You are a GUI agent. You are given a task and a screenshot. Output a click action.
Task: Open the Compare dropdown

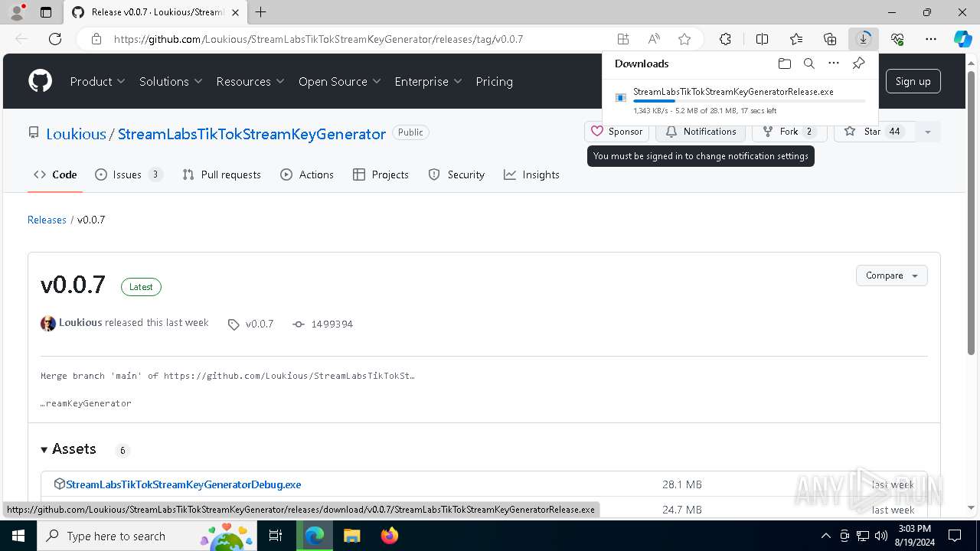[891, 275]
